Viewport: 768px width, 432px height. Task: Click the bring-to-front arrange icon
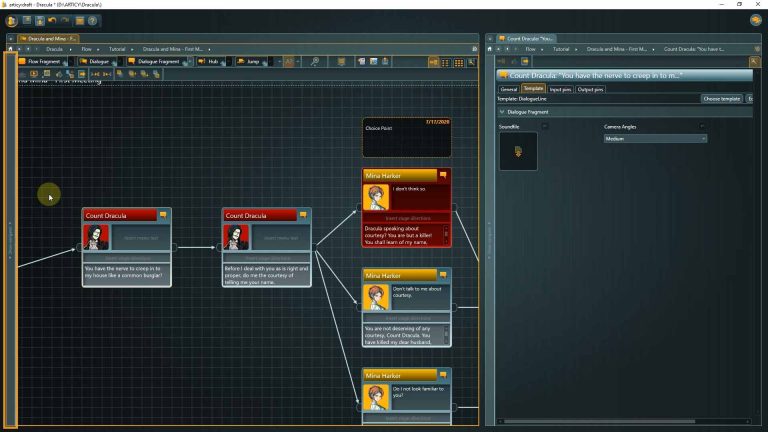click(120, 74)
